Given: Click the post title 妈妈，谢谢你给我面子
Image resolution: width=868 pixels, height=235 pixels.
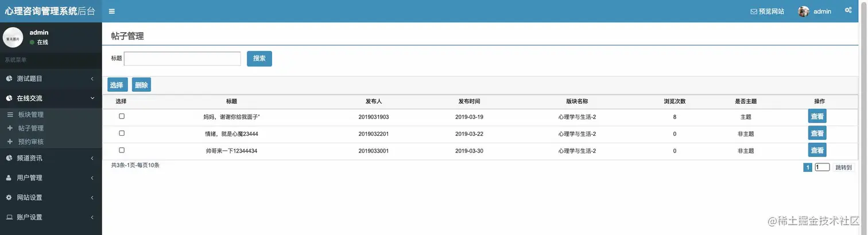Looking at the screenshot, I should pos(232,117).
